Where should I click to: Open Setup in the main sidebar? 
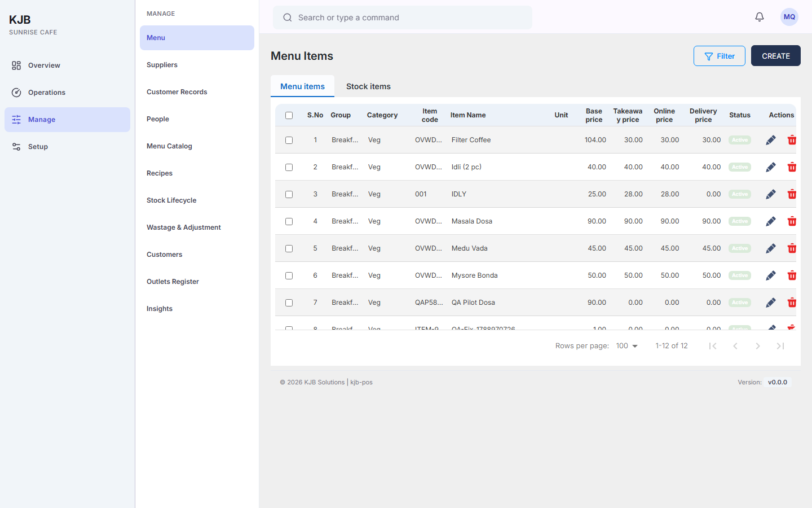[x=67, y=147]
